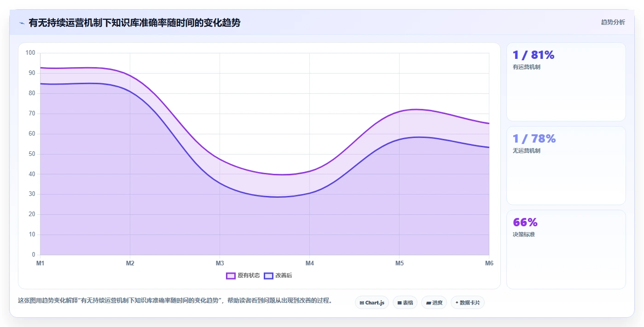Toggle the 原有状态 legend item
The height and width of the screenshot is (327, 644).
243,275
